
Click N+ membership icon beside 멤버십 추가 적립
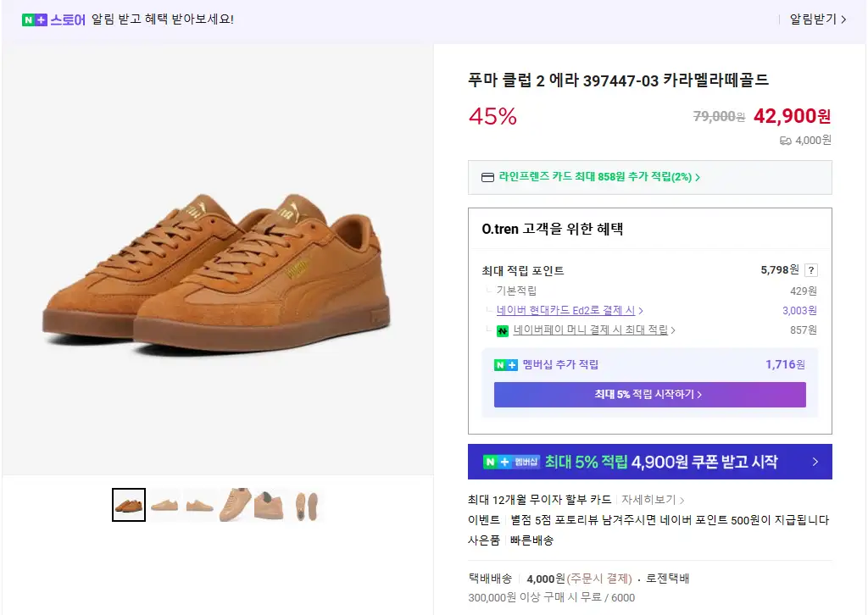505,365
